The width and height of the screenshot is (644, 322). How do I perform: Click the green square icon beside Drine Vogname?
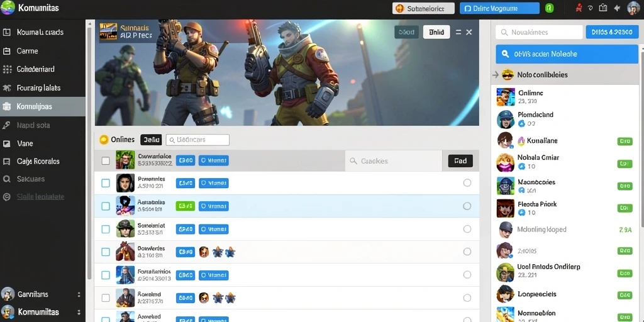[x=549, y=8]
